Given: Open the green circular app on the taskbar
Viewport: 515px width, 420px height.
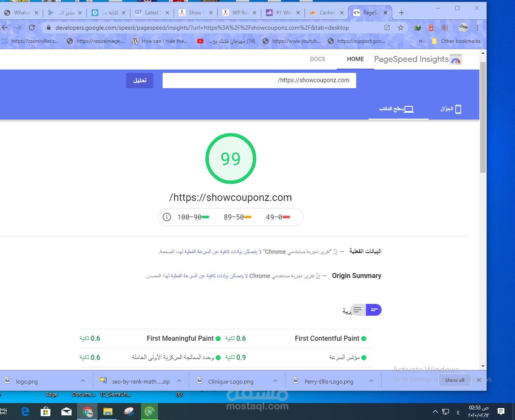Looking at the screenshot, I should (150, 411).
